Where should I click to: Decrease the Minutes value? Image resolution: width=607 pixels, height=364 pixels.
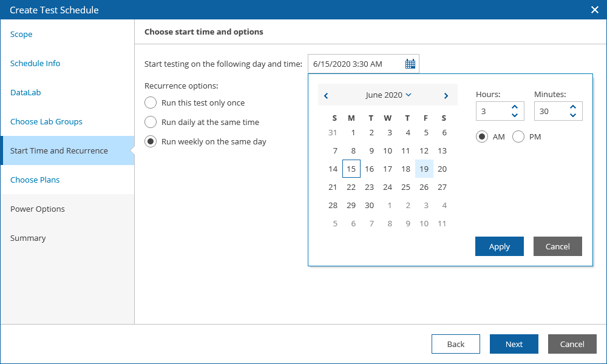pos(573,115)
